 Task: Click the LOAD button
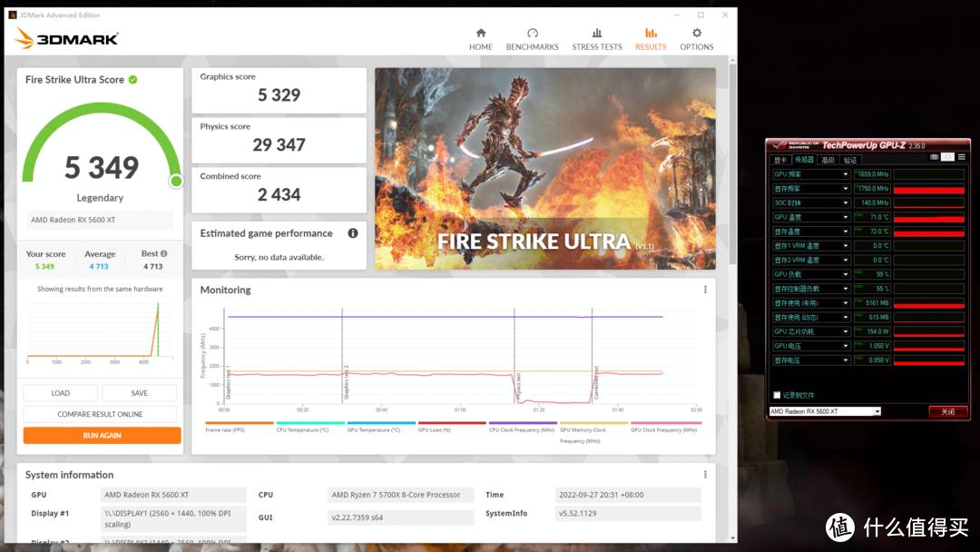click(x=61, y=393)
